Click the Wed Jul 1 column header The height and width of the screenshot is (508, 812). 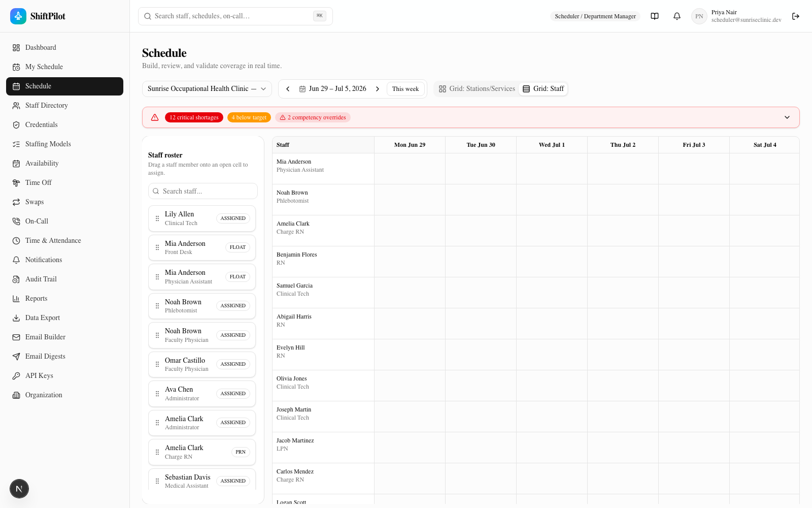552,145
